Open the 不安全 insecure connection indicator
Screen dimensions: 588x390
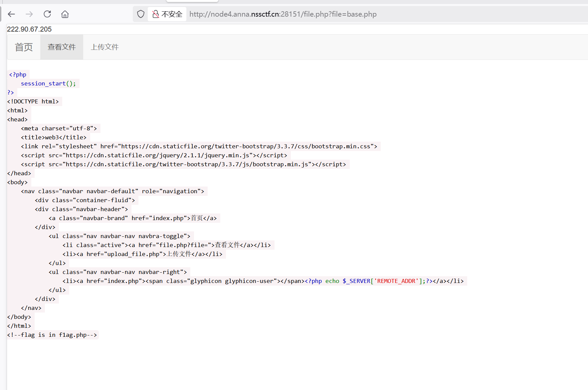167,14
